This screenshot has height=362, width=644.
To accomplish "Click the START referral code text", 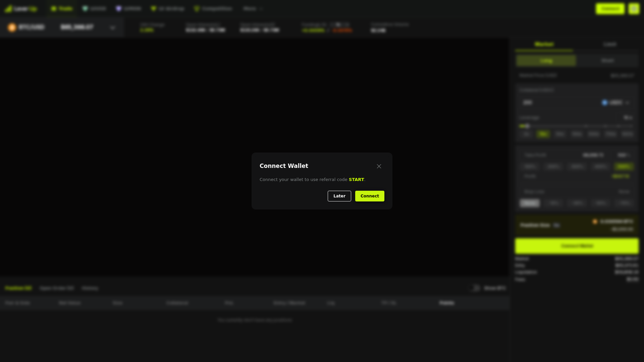I will 356,180.
